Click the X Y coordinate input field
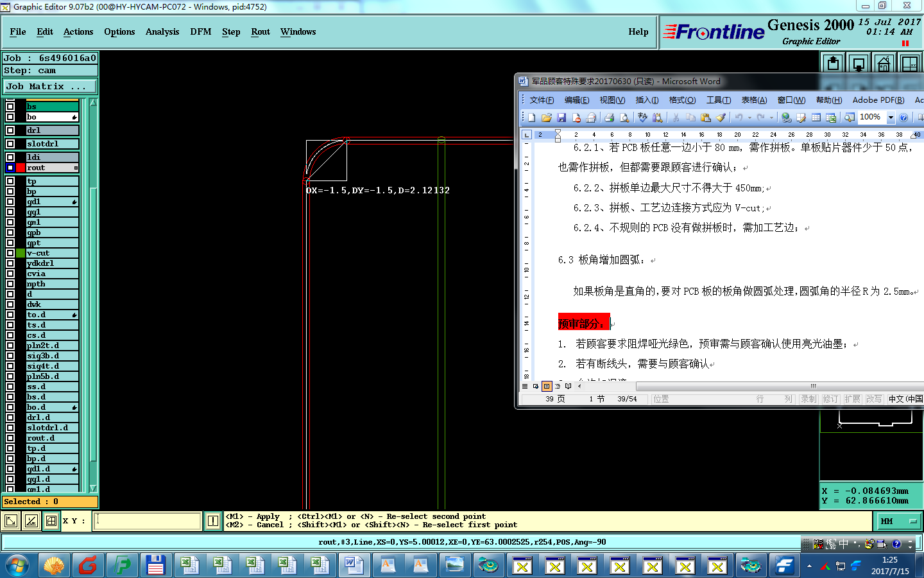This screenshot has width=924, height=578. tap(148, 521)
